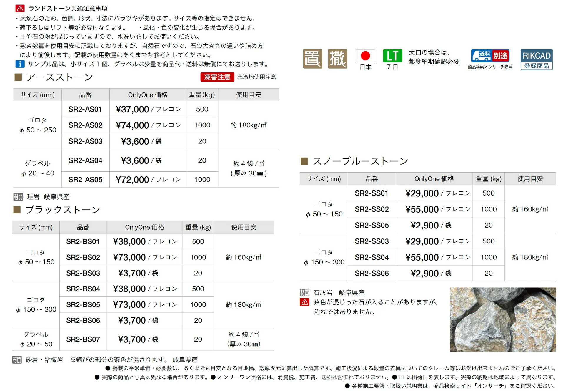588x391 pixels.
Task: Click the OnlyOne 価格 header in Snow Blue table
Action: [434, 179]
